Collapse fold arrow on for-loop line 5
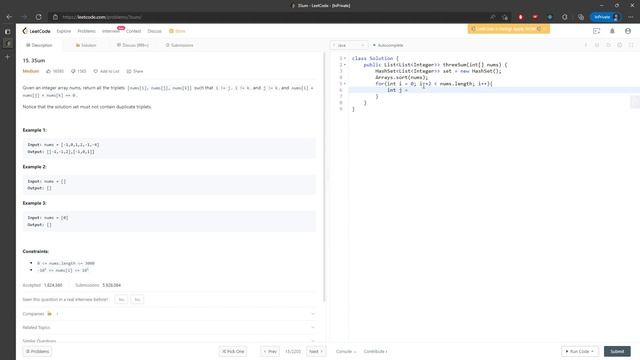Viewport: 640px width, 360px height. click(345, 84)
